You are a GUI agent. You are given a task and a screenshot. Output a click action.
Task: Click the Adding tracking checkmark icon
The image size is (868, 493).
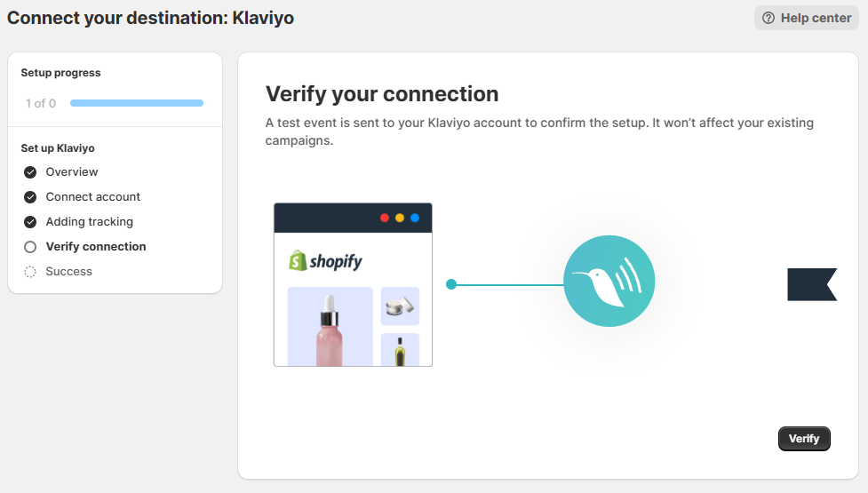click(x=30, y=222)
